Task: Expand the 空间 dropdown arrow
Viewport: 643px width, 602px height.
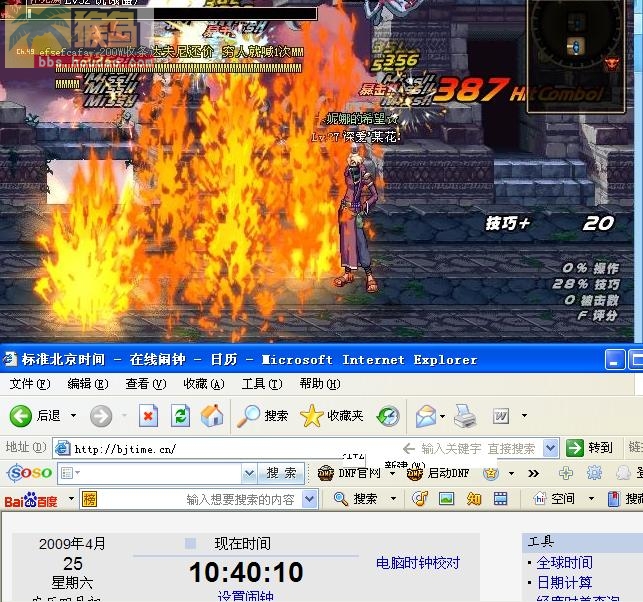Action: click(x=591, y=499)
